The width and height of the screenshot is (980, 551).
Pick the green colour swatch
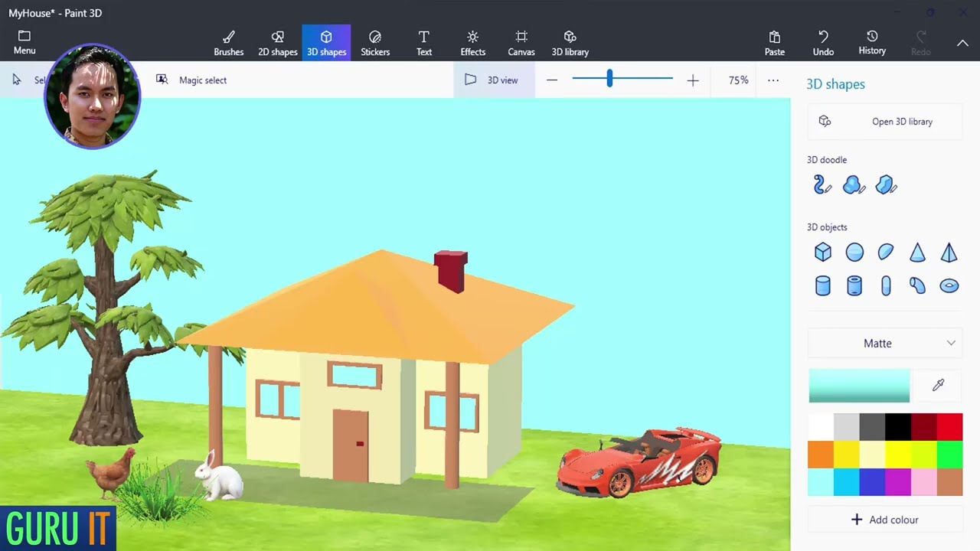pos(949,455)
